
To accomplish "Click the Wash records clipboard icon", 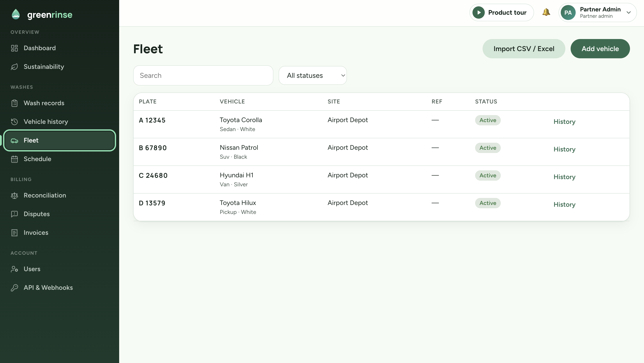I will click(x=14, y=103).
